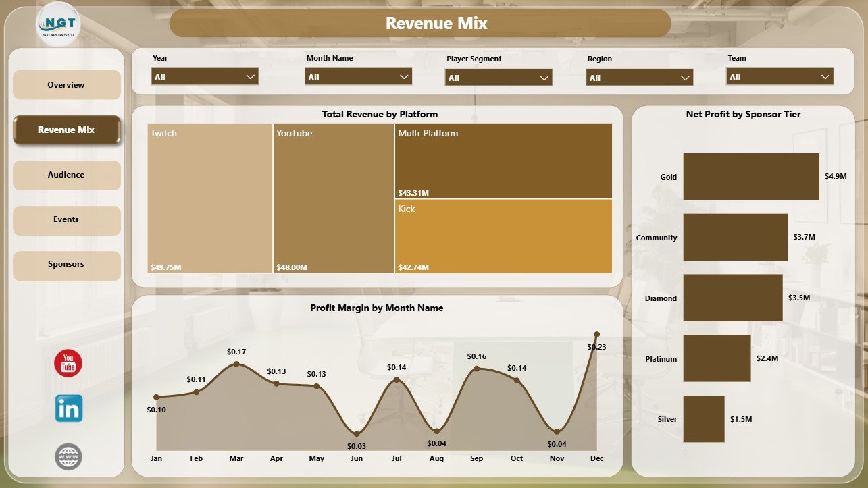Go to the Overview page
The height and width of the screenshot is (488, 868).
[67, 85]
